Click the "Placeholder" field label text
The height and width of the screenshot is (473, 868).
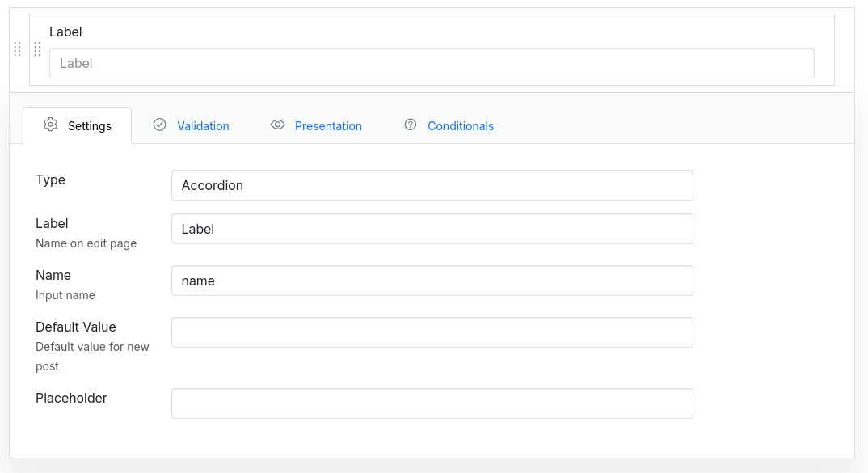click(71, 398)
